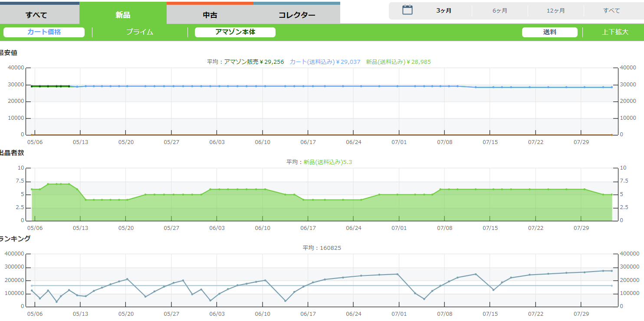Toggle 送料 inclusion in prices
The width and height of the screenshot is (644, 321).
549,32
